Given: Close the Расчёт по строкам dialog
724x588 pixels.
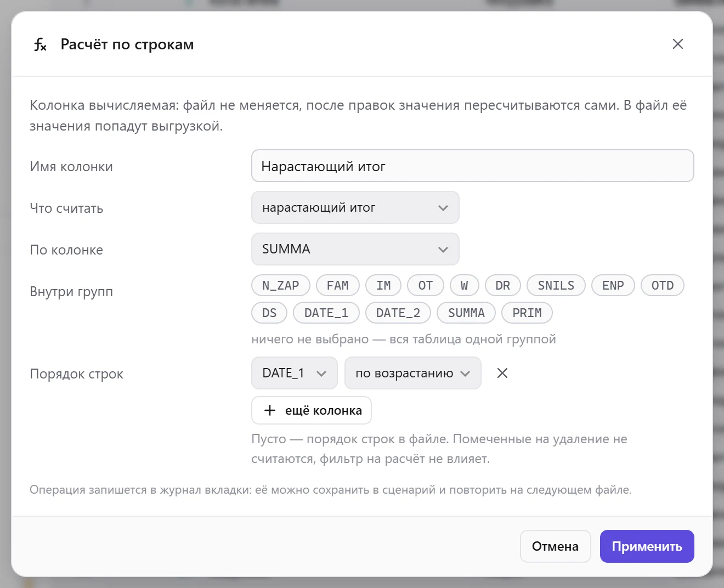Looking at the screenshot, I should point(678,44).
